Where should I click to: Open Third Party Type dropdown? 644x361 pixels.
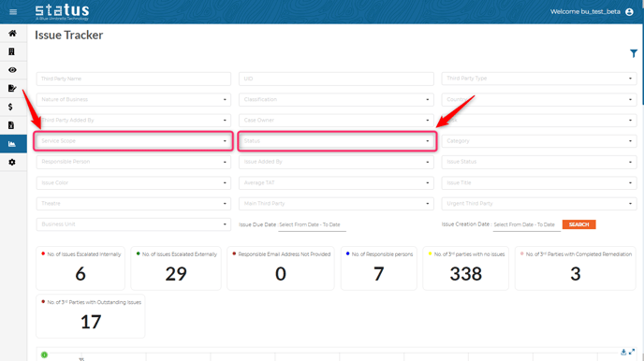[539, 79]
